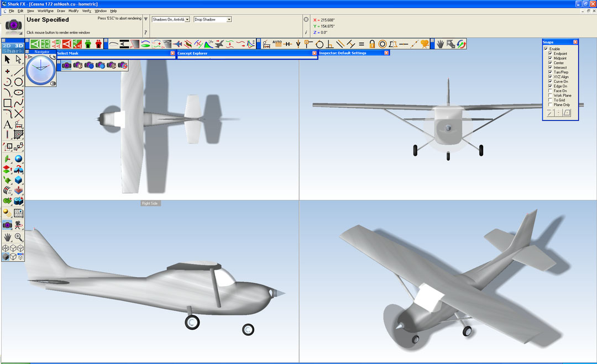Screen dimensions: 597x364
Task: Open the File menu
Action: click(12, 11)
